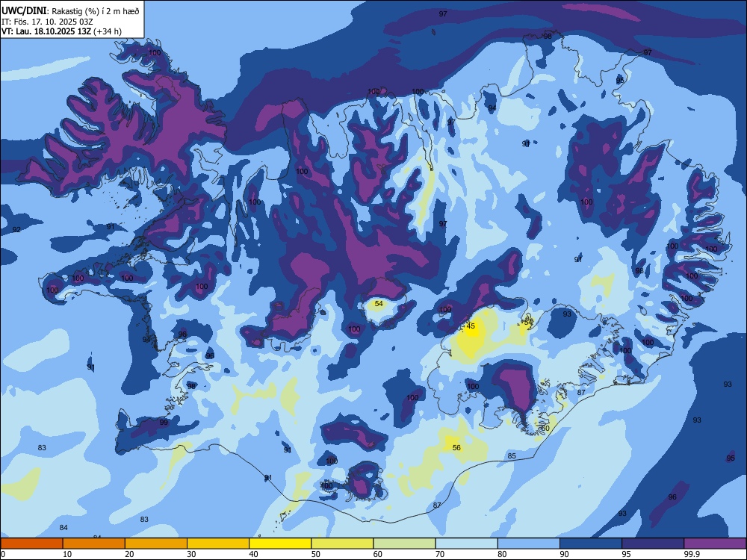The image size is (747, 560).
Task: Click the 90–95 medium blue legend swatch
Action: click(x=591, y=544)
